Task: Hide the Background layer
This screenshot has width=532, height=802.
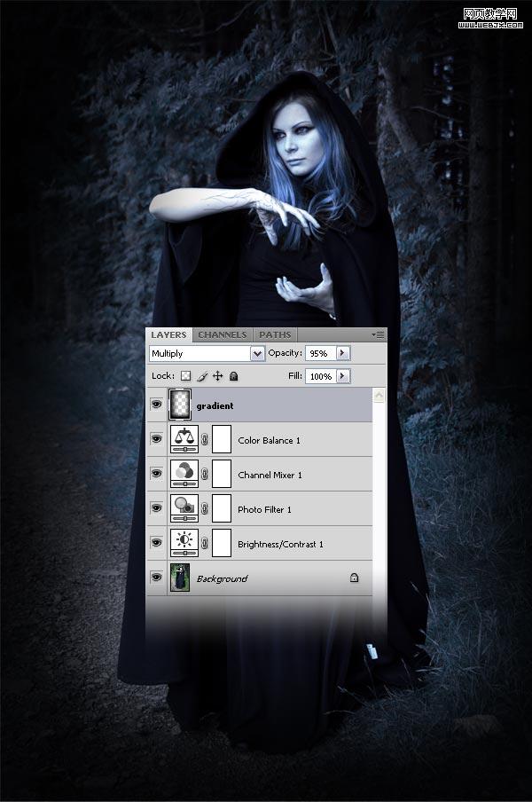Action: coord(156,578)
